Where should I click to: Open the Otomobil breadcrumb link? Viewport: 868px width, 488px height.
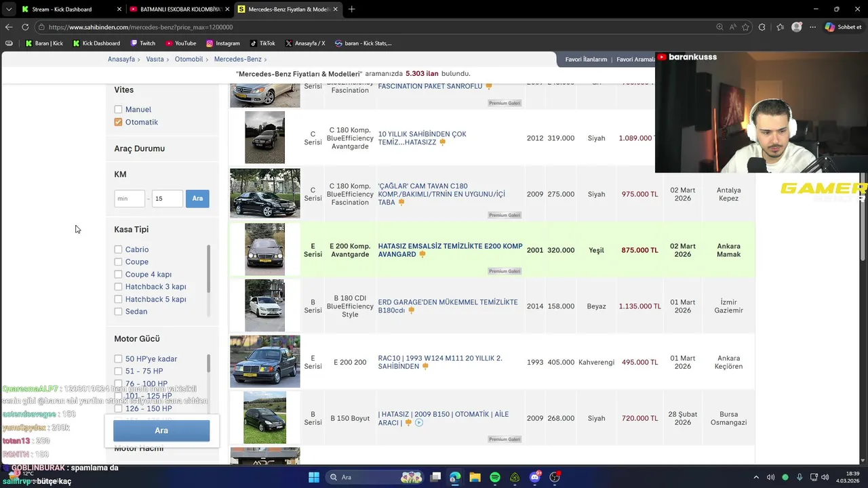click(189, 60)
